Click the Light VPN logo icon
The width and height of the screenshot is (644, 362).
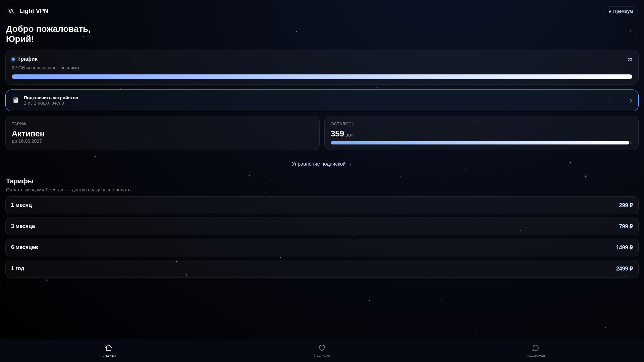(11, 11)
